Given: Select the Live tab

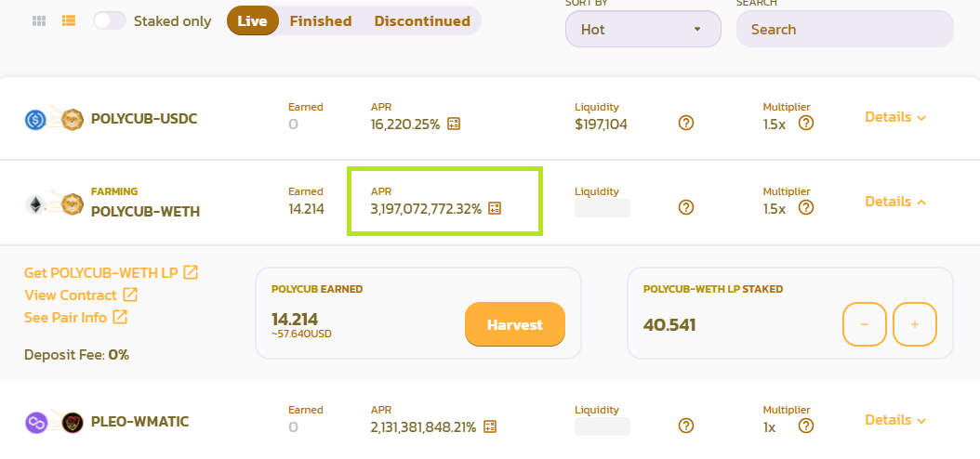Looking at the screenshot, I should [253, 20].
